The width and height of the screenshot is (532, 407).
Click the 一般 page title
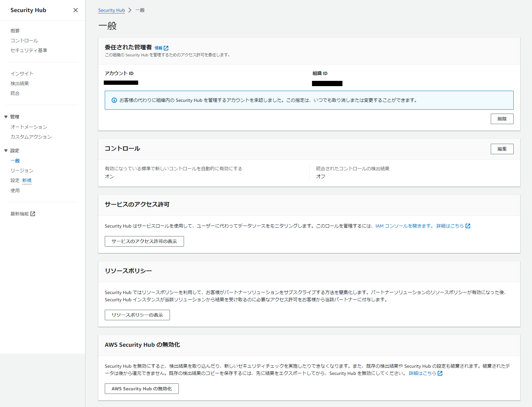(108, 26)
